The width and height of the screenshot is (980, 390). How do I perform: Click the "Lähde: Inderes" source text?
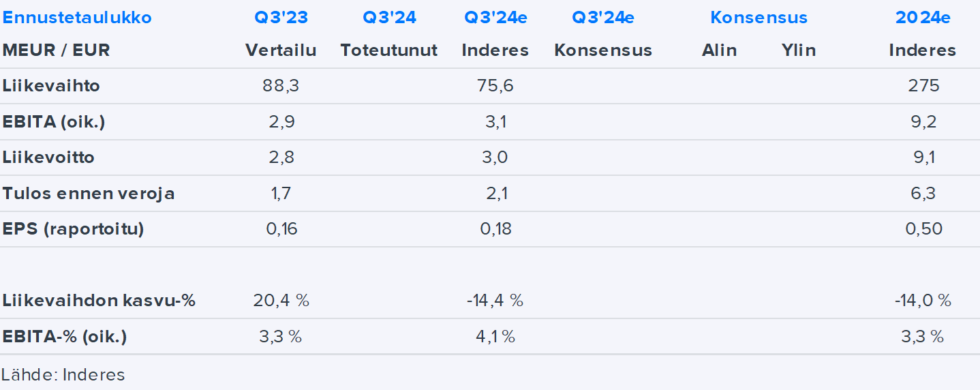coord(63,374)
